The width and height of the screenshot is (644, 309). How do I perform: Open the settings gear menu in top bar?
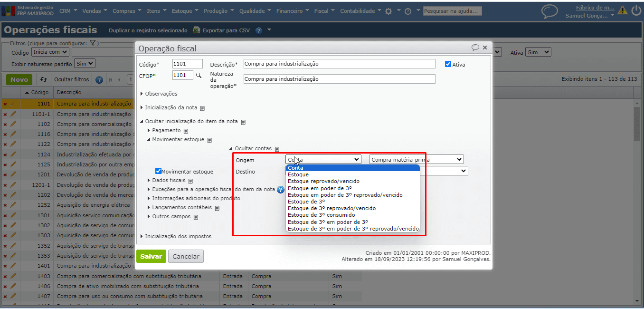tap(388, 11)
